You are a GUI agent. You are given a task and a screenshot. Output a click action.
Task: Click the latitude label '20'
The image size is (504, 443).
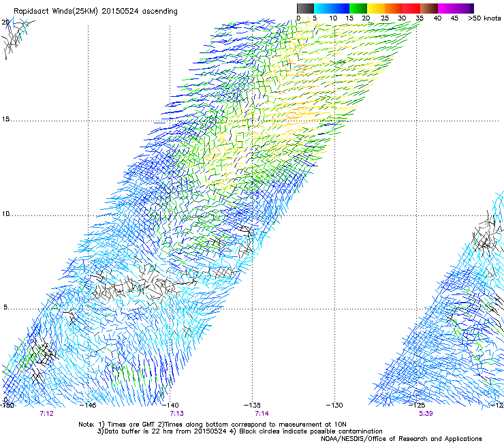[x=5, y=22]
